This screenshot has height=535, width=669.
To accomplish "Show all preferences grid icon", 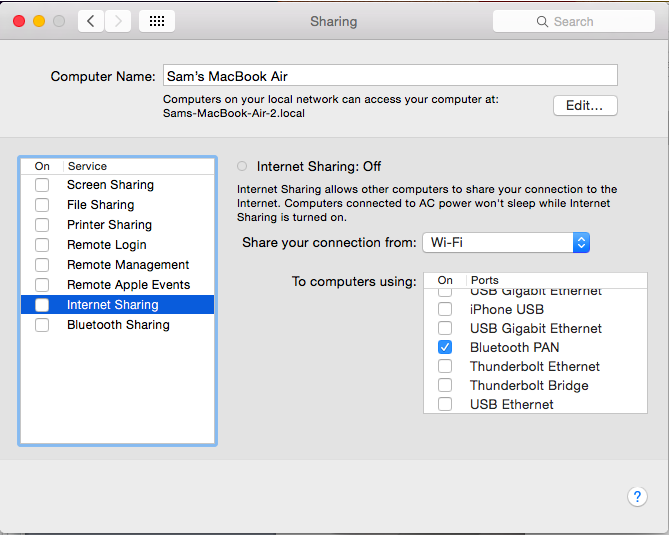I will point(157,21).
